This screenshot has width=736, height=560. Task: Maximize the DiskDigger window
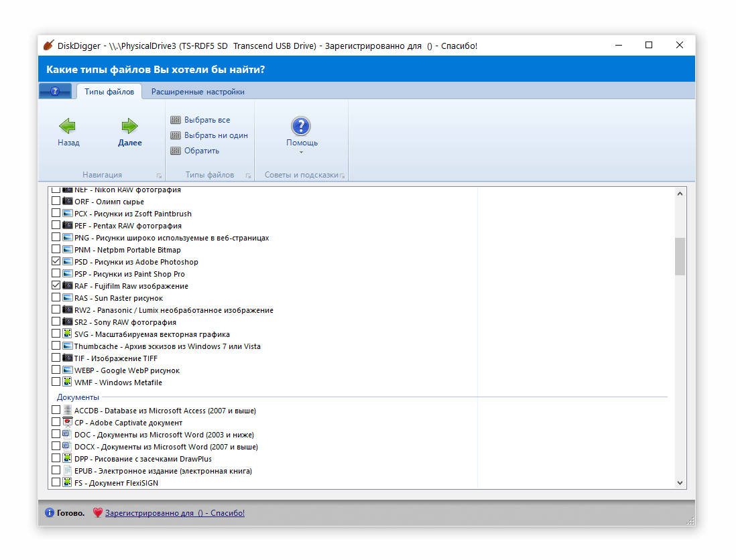(x=649, y=45)
